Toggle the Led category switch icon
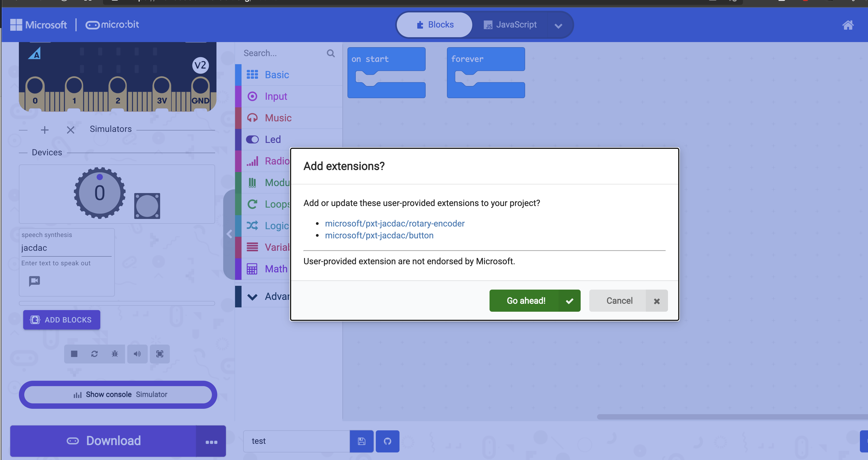The width and height of the screenshot is (868, 460). tap(252, 139)
